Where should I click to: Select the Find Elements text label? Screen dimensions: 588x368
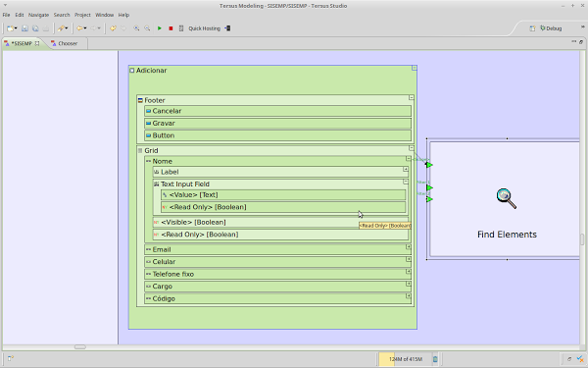[x=507, y=235]
